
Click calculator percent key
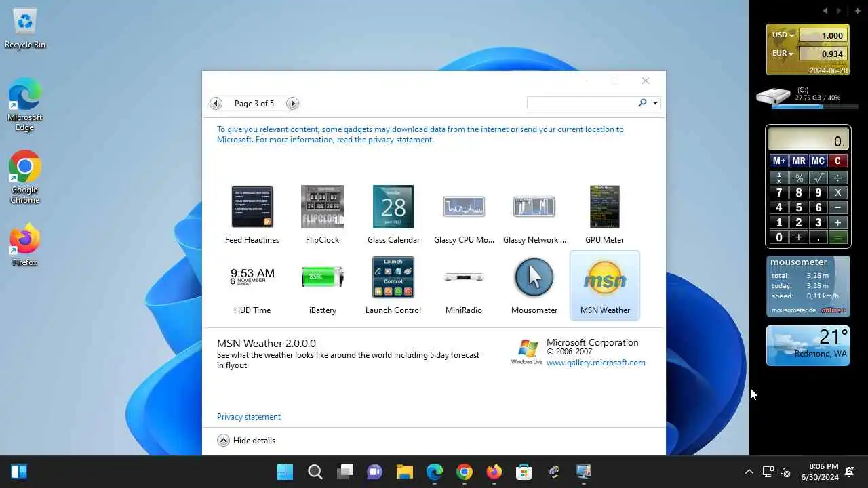click(x=799, y=178)
